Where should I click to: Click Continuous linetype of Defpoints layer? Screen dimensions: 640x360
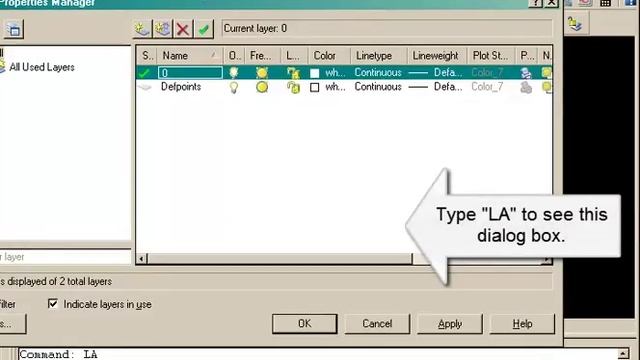tap(378, 87)
